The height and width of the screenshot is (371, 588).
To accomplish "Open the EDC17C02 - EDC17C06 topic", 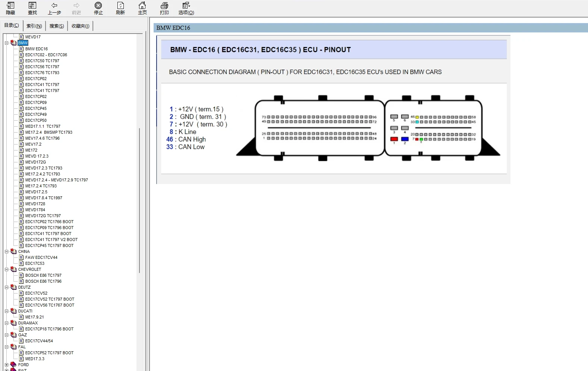I will point(46,55).
